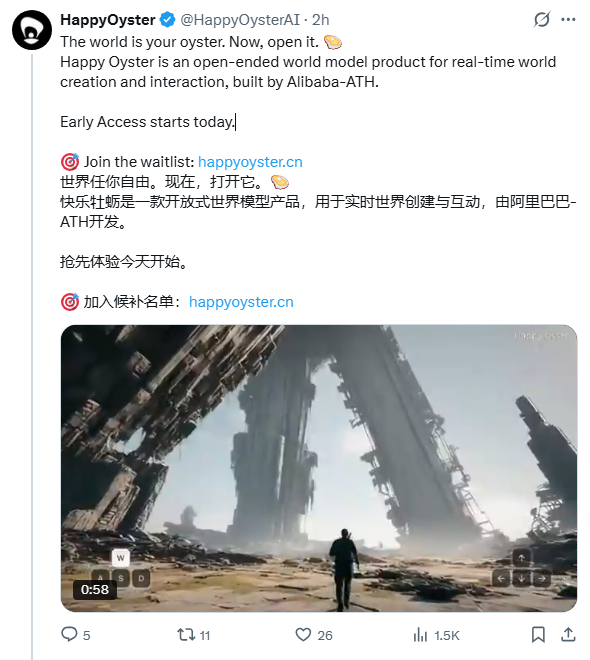
Task: Click the 0:58 video duration badge
Action: [x=95, y=590]
